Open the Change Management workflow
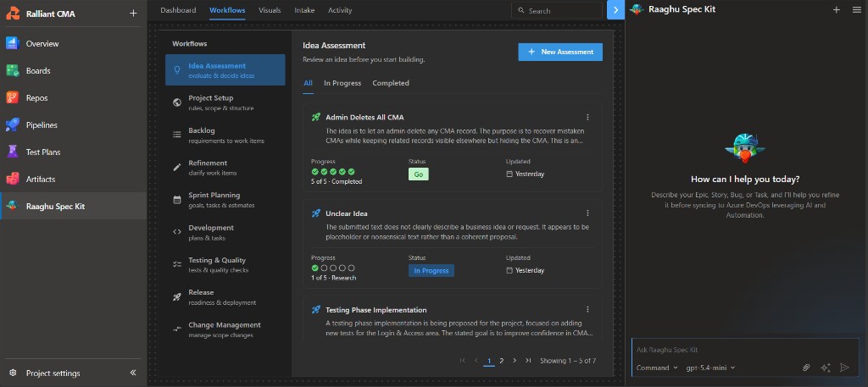868x387 pixels. click(225, 329)
